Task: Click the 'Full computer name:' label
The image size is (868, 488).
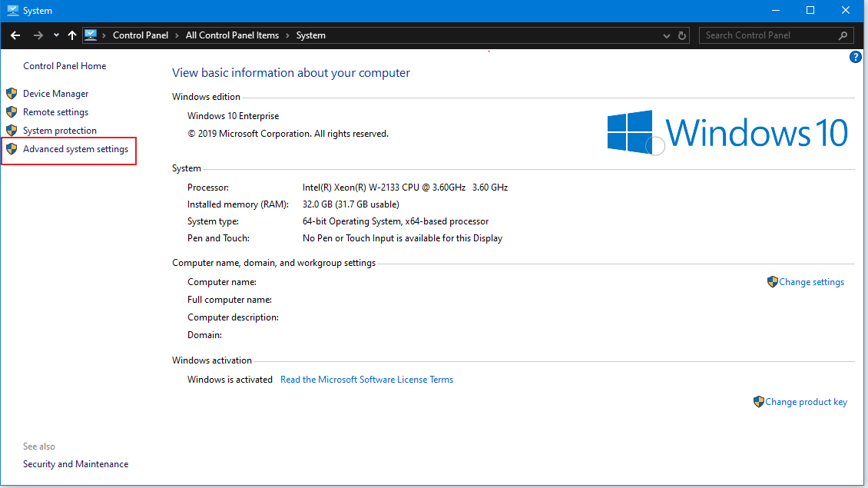Action: click(x=229, y=300)
